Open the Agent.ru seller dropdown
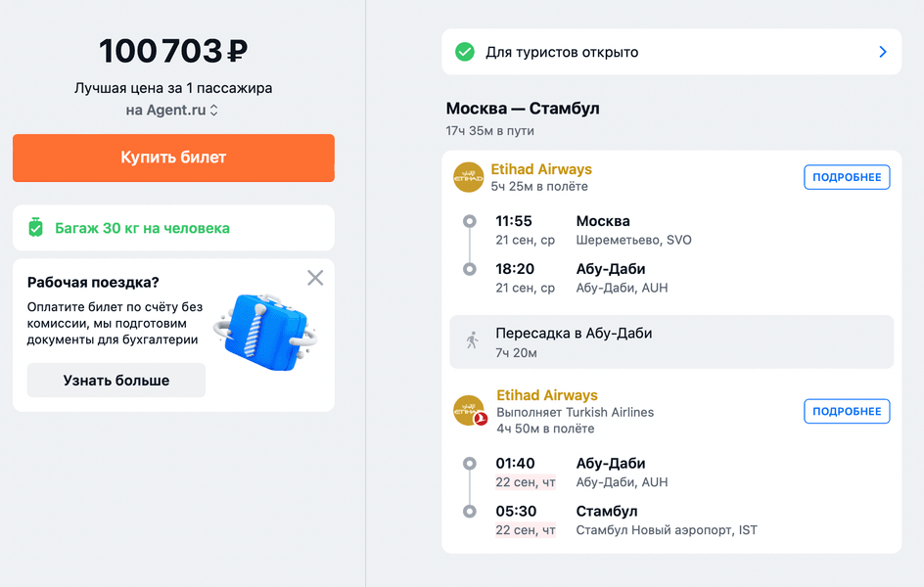 pos(172,111)
